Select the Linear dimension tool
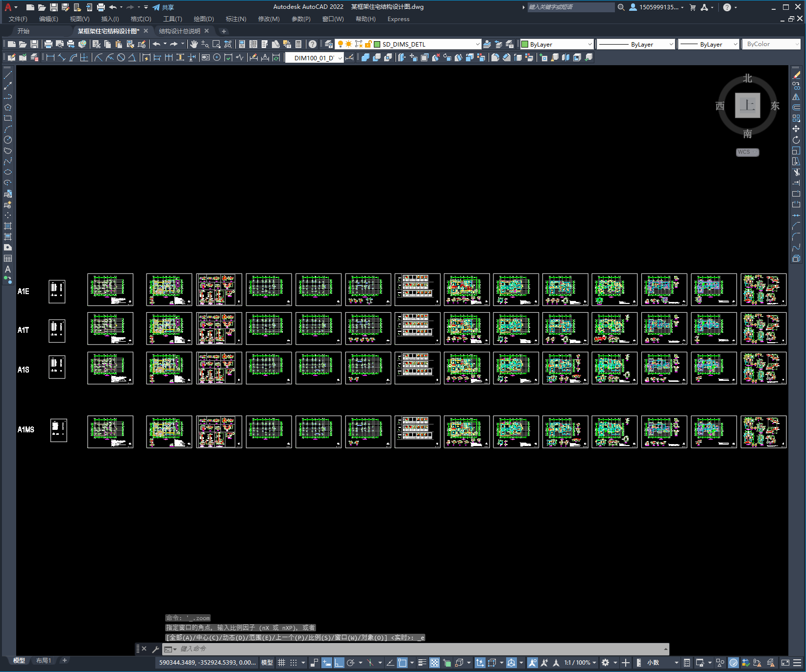 coord(50,57)
